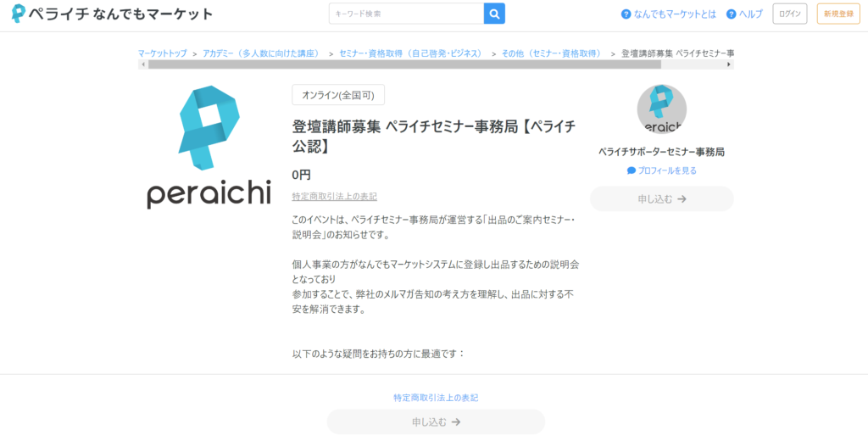Open アカデミー（多人数に向けた講座） breadcrumb
Screen dimensions: 868x441
tap(263, 53)
